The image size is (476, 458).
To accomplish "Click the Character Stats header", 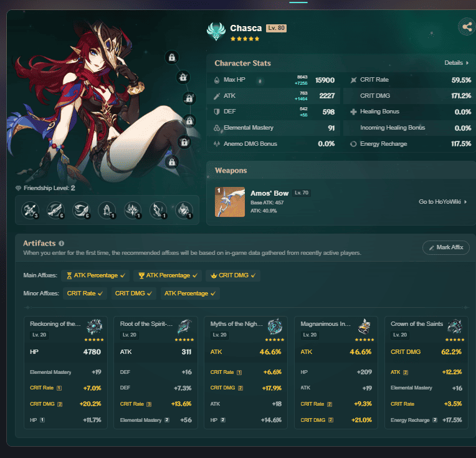I will 242,63.
